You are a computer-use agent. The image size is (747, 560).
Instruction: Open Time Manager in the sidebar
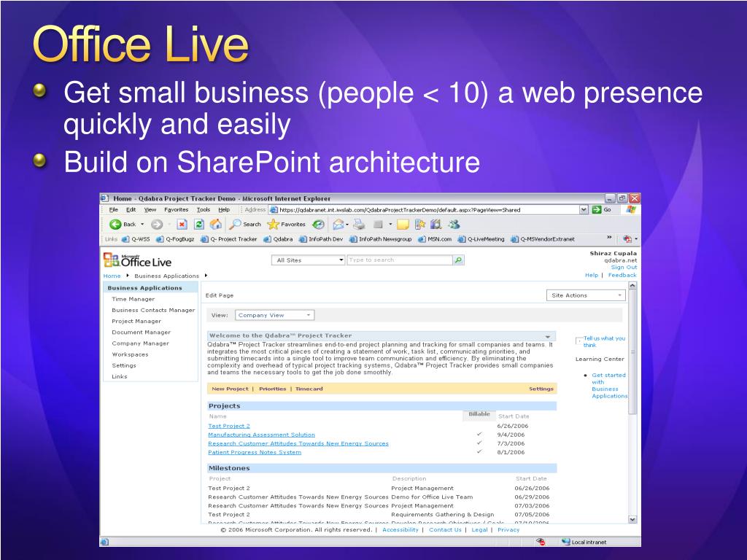pos(133,299)
